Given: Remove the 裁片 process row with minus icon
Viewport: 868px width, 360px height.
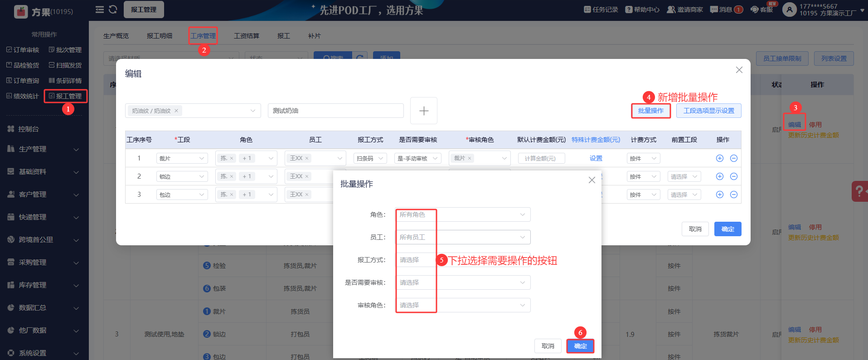Looking at the screenshot, I should (734, 158).
